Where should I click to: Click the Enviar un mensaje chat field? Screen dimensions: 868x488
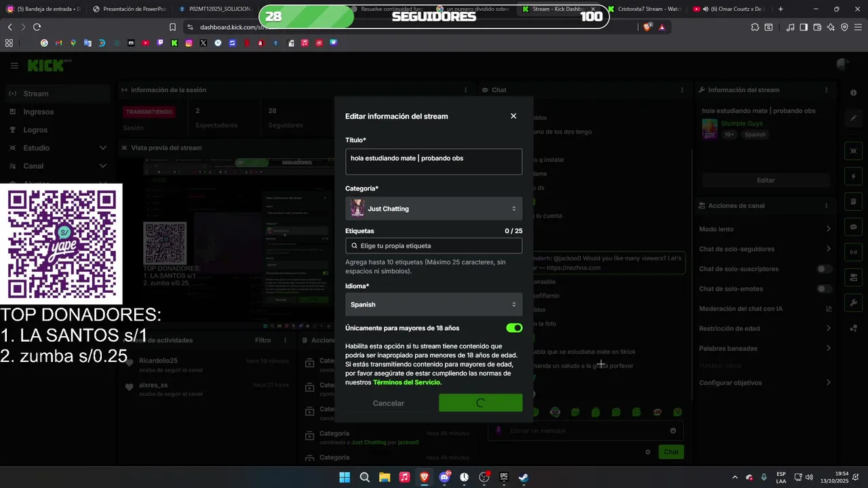(x=587, y=430)
